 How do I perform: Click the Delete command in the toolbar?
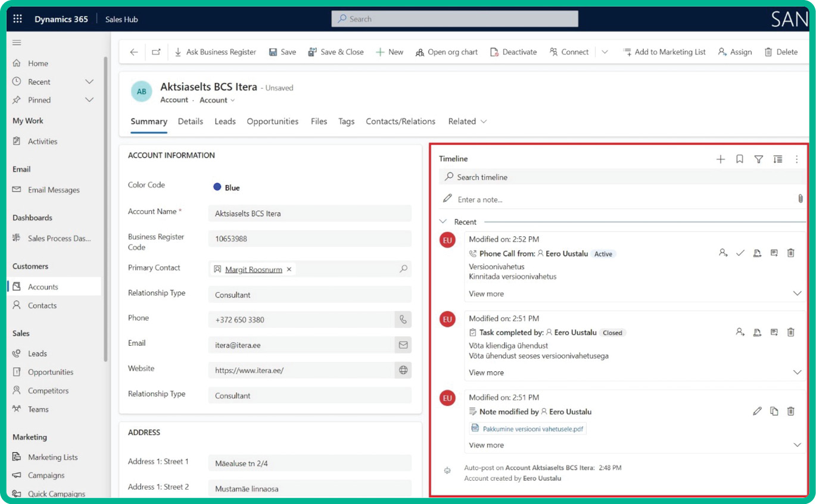tap(781, 52)
